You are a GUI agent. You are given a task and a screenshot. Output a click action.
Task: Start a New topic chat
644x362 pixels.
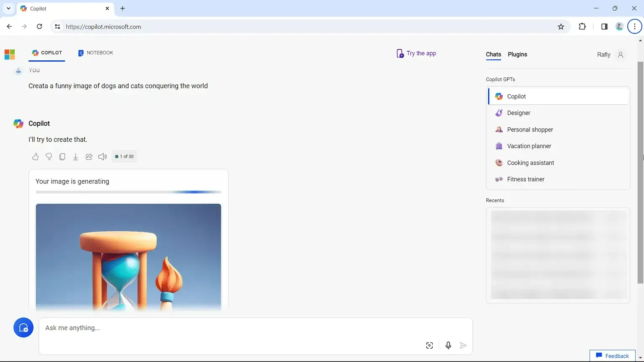23,328
